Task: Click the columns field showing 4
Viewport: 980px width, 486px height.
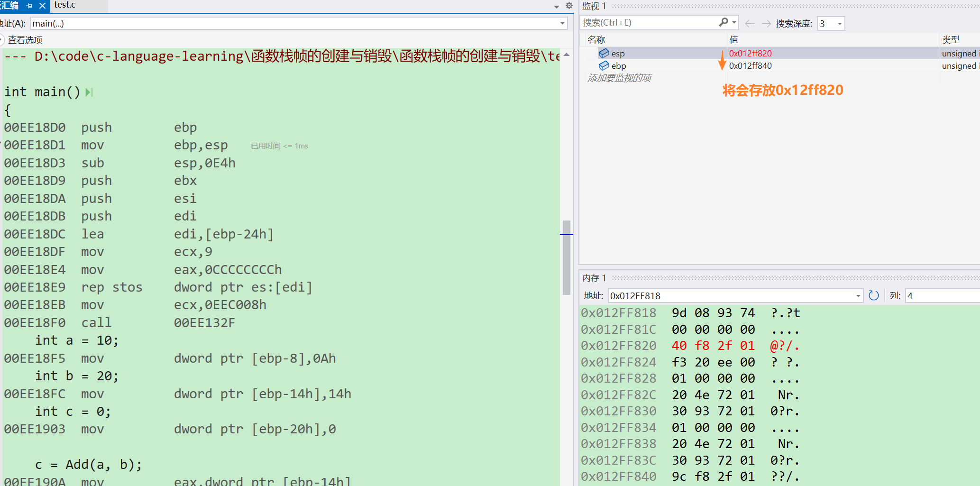Action: click(x=942, y=296)
